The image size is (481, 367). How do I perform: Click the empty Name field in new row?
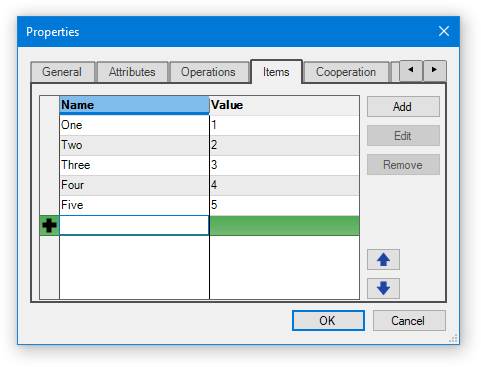point(134,225)
